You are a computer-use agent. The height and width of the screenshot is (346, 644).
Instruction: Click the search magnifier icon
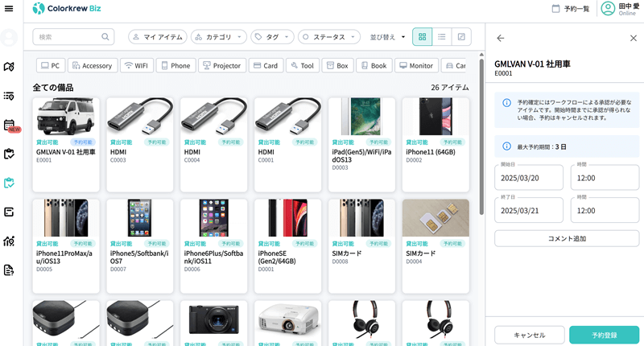pyautogui.click(x=105, y=37)
